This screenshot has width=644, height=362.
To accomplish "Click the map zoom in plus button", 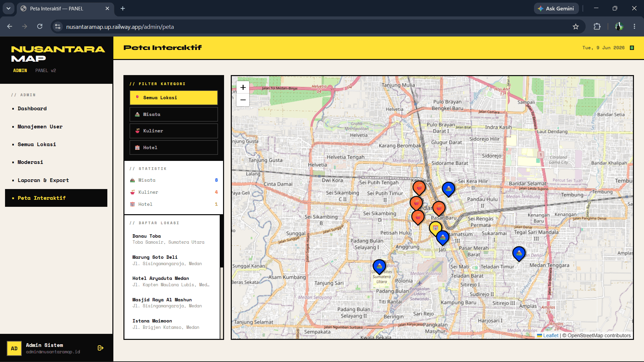I will pyautogui.click(x=243, y=87).
